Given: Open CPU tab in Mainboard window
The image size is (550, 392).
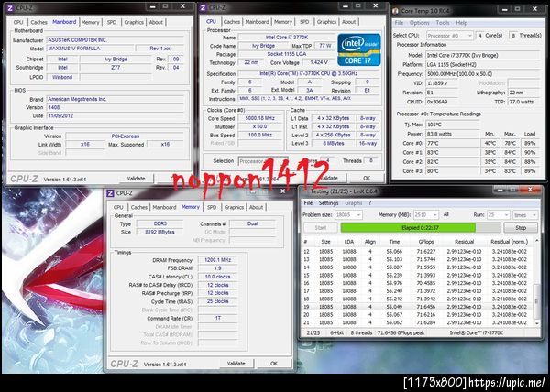Looking at the screenshot, I should (x=18, y=22).
